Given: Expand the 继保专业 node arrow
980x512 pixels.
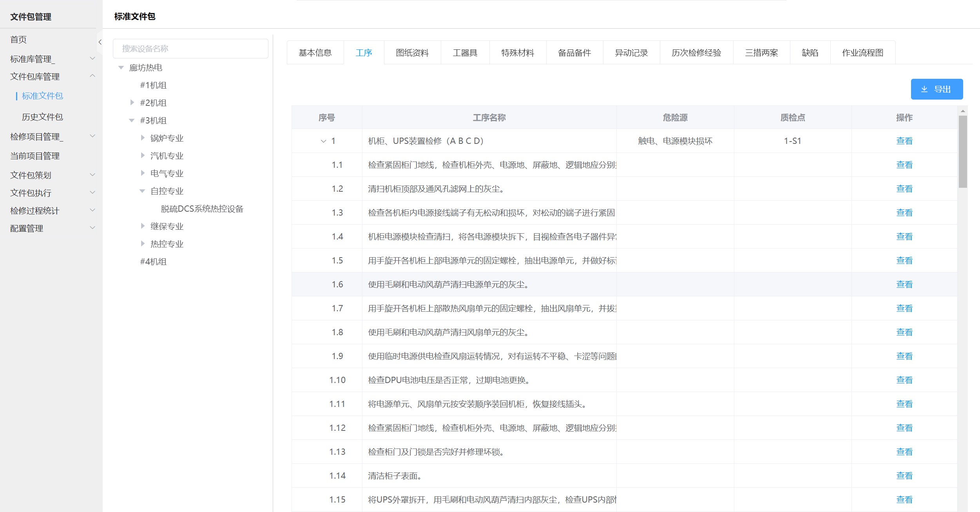Looking at the screenshot, I should pyautogui.click(x=143, y=226).
